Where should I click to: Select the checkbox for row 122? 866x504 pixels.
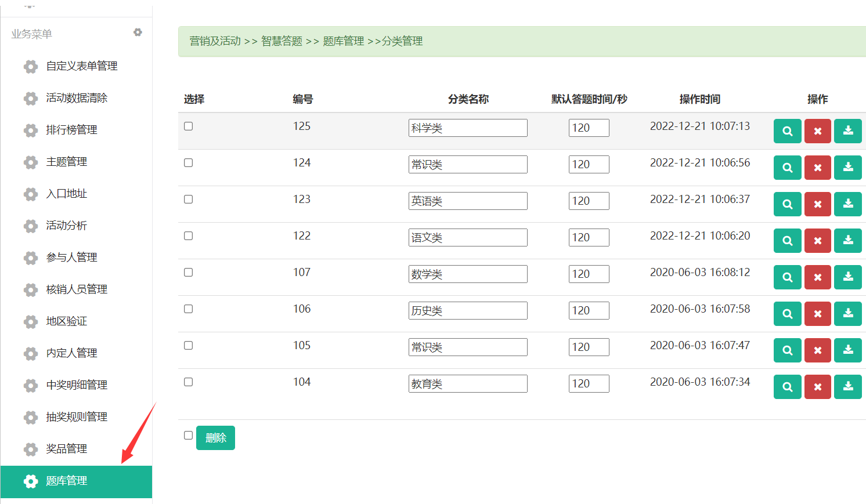(189, 236)
